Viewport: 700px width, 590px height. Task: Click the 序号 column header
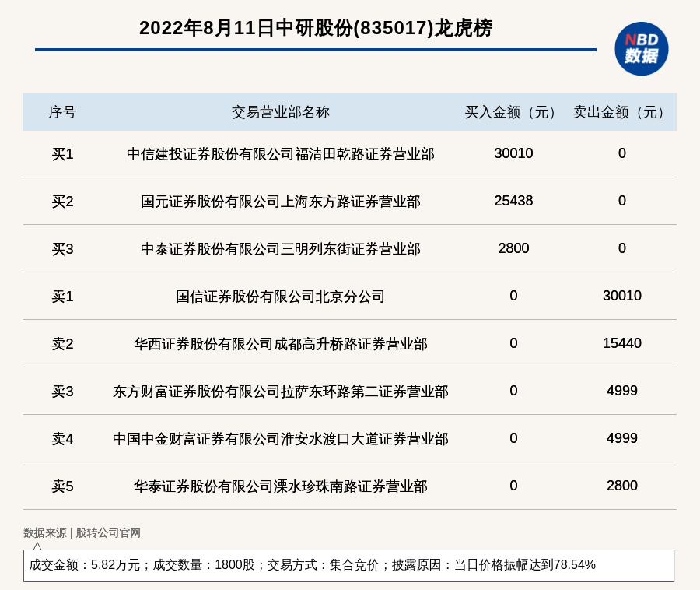coord(62,112)
